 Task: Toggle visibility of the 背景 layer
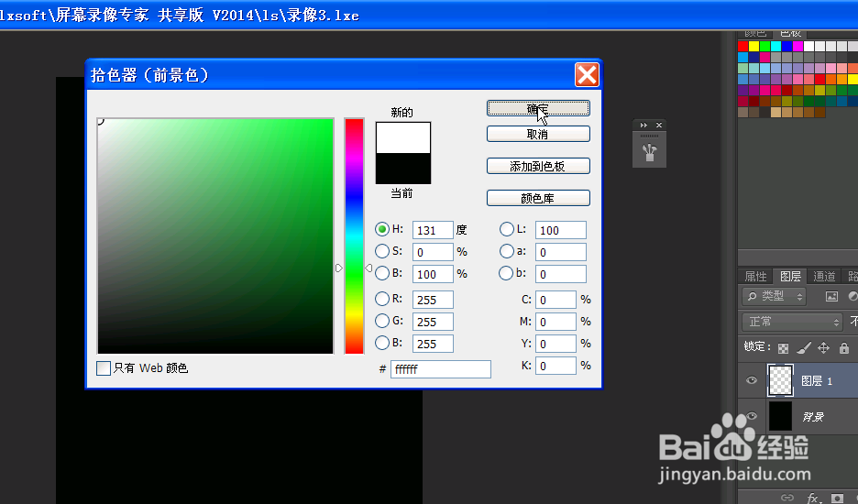coord(752,416)
